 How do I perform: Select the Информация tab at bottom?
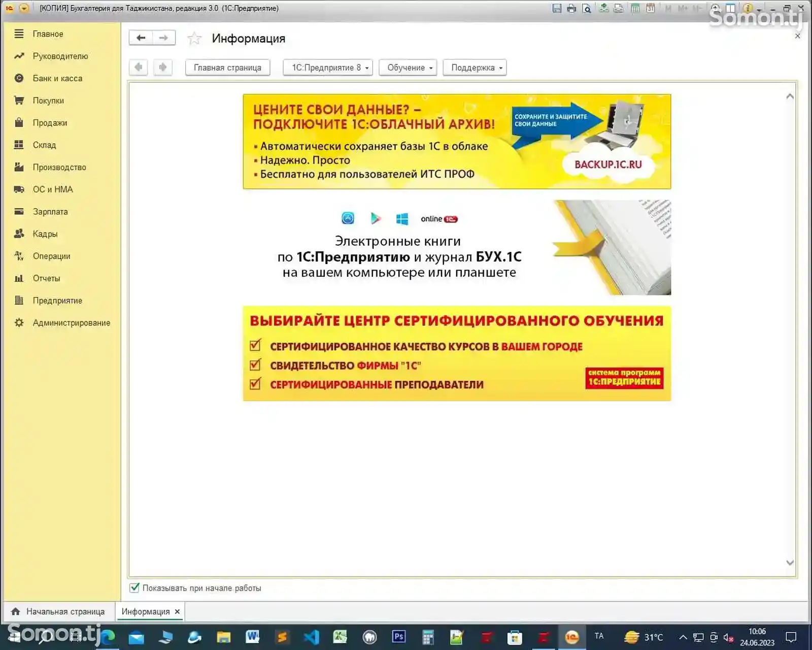pos(146,611)
